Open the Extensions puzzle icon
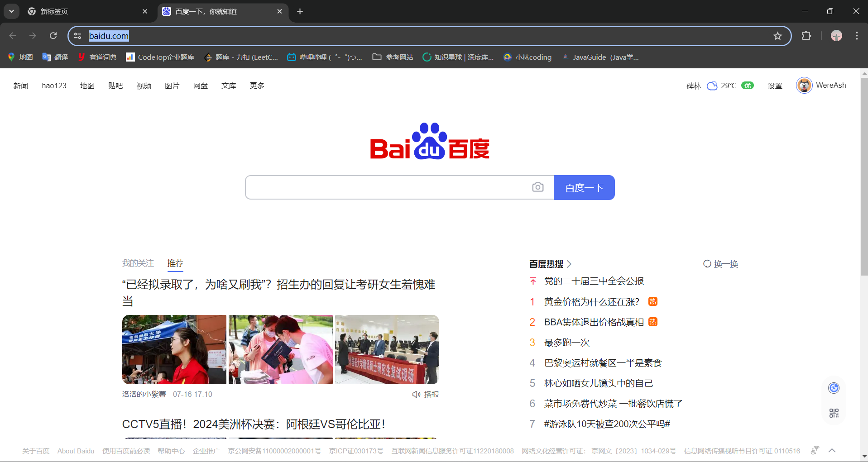This screenshot has height=462, width=868. tap(806, 36)
